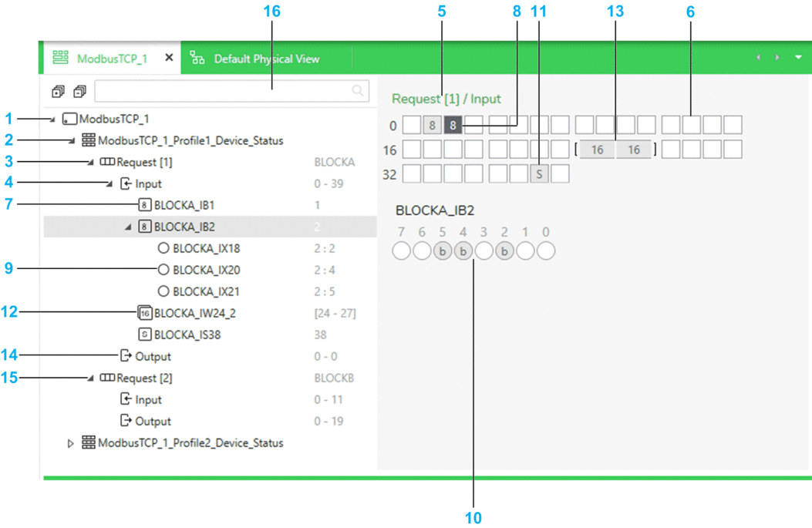Image resolution: width=812 pixels, height=528 pixels.
Task: Click the b circle under bit 4
Action: pyautogui.click(x=463, y=251)
